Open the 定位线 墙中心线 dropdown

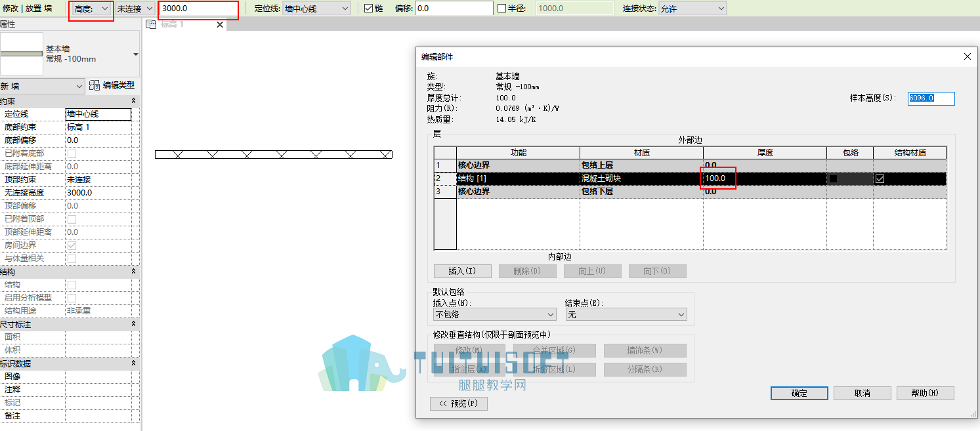316,9
